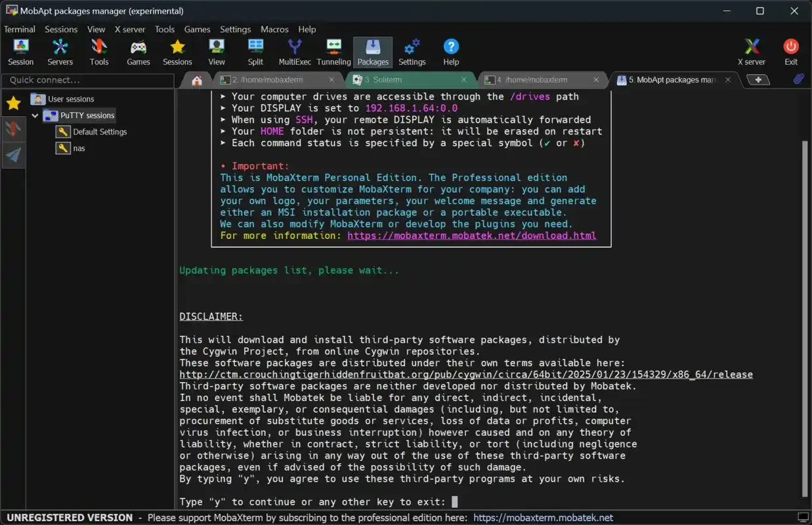The height and width of the screenshot is (525, 812).
Task: Open the Session toolbar icon
Action: point(20,52)
